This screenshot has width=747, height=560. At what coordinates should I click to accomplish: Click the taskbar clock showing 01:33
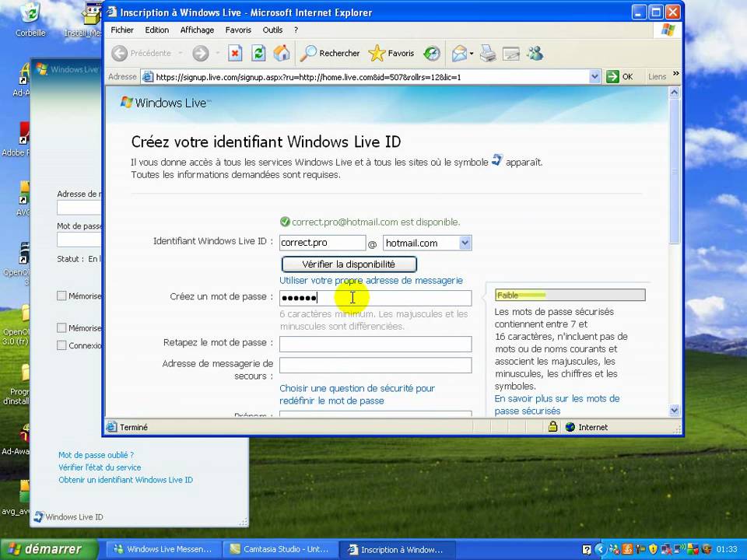coord(727,550)
